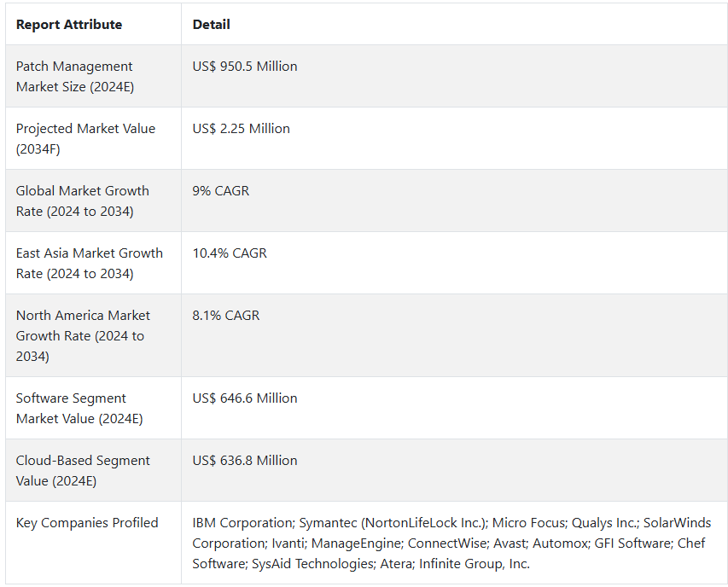The height and width of the screenshot is (587, 728).
Task: Select the North America Market Growth Rate cell
Action: click(83, 336)
